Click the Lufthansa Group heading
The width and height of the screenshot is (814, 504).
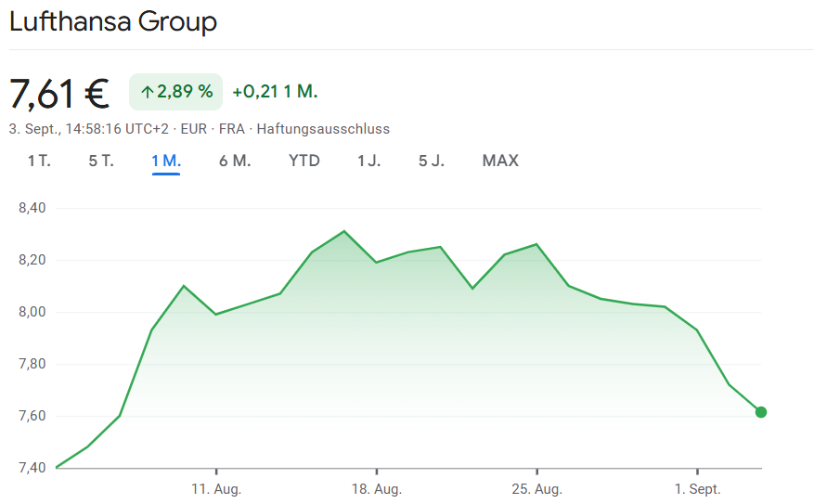click(x=113, y=22)
